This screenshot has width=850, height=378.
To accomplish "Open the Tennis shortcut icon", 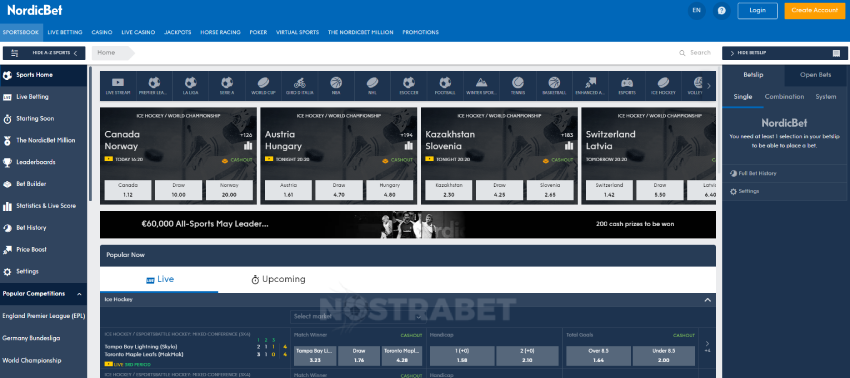I will coord(518,86).
